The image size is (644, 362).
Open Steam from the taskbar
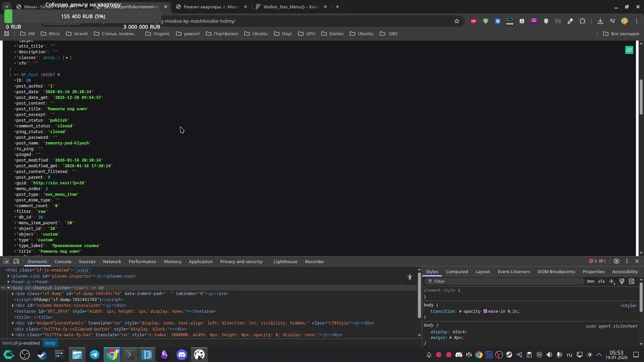click(42, 355)
